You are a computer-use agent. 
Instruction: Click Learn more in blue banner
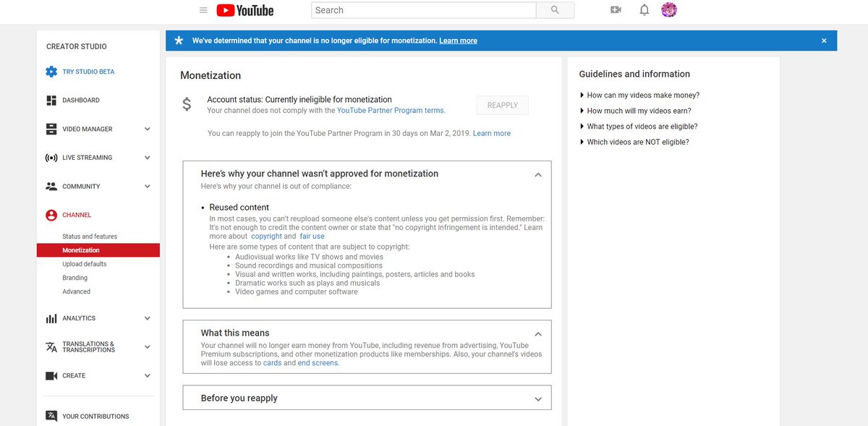coord(458,41)
